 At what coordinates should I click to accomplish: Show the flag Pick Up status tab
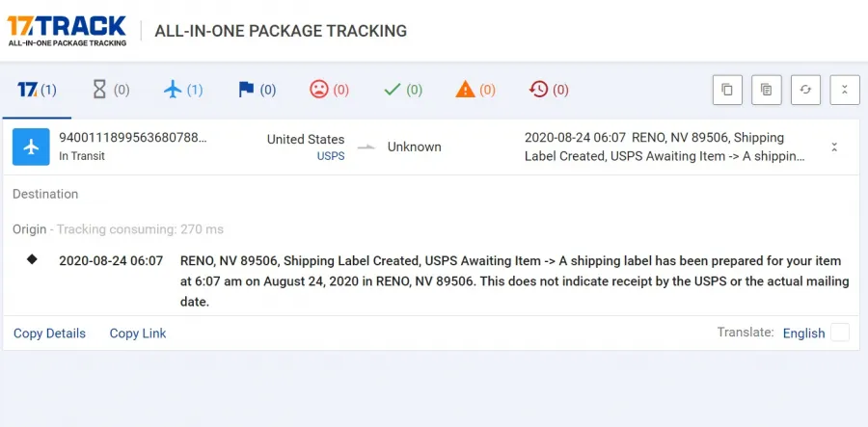coord(257,90)
